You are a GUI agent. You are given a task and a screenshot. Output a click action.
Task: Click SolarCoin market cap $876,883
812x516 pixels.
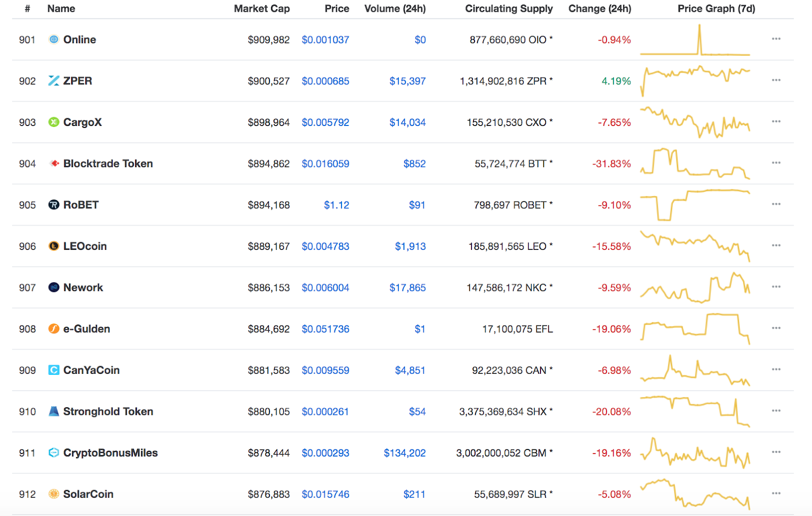point(268,494)
